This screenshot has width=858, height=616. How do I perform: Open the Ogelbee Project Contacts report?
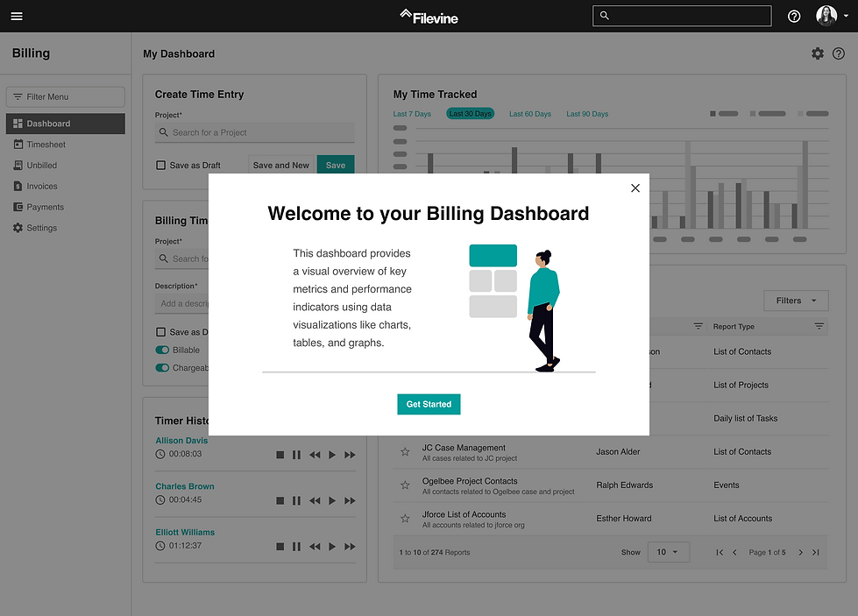470,481
